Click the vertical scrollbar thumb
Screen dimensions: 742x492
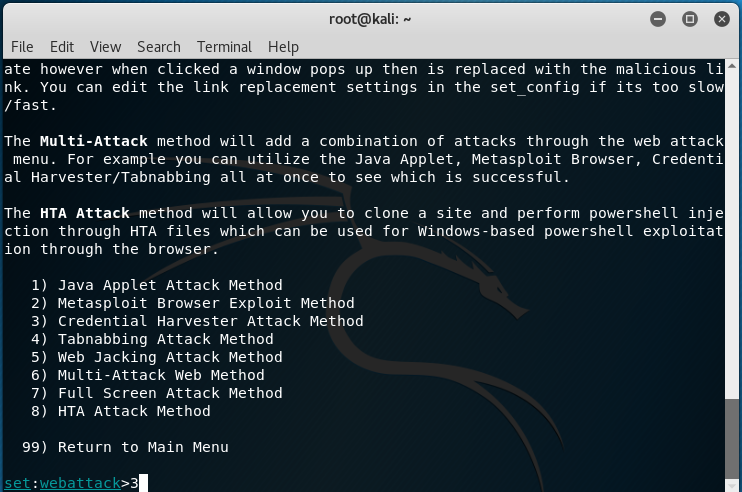(x=732, y=438)
